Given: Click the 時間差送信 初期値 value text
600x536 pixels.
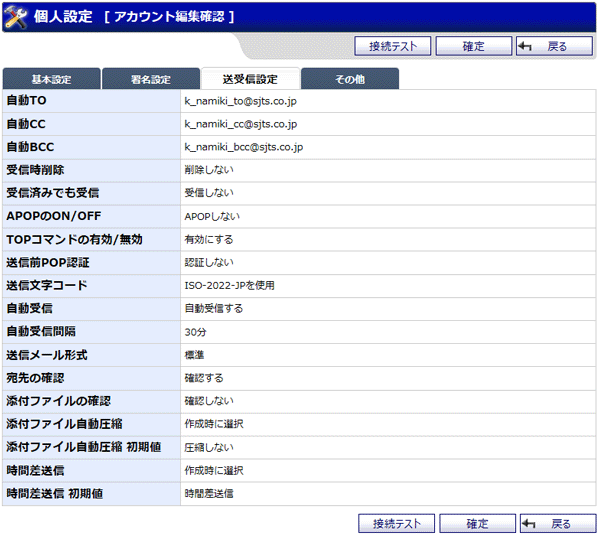Looking at the screenshot, I should pos(209,494).
